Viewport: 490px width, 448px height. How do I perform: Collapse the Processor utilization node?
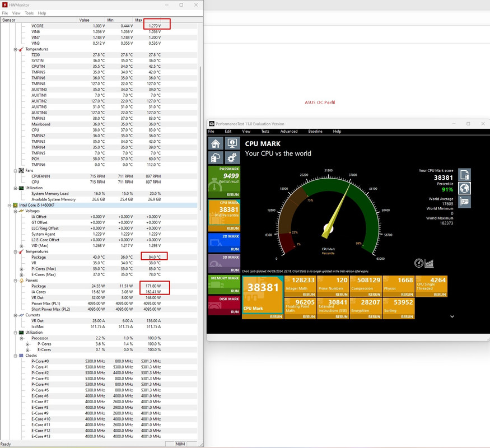[x=22, y=338]
